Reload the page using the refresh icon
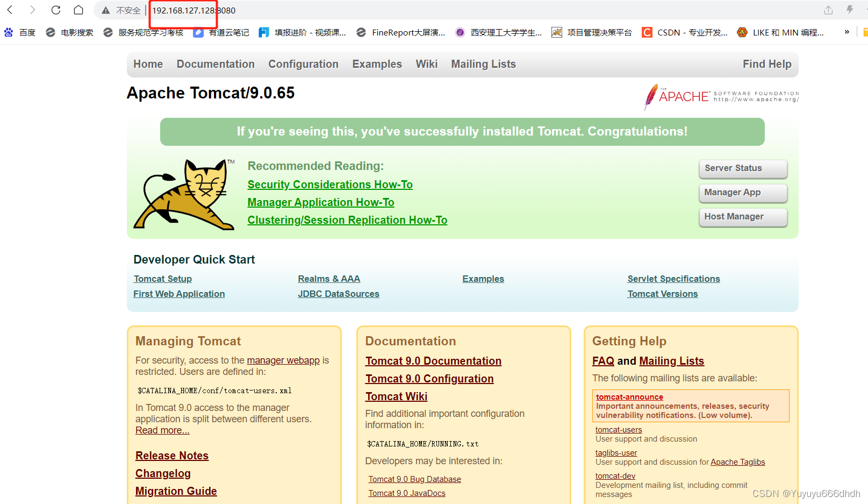Screen dimensions: 868x504 pyautogui.click(x=55, y=10)
